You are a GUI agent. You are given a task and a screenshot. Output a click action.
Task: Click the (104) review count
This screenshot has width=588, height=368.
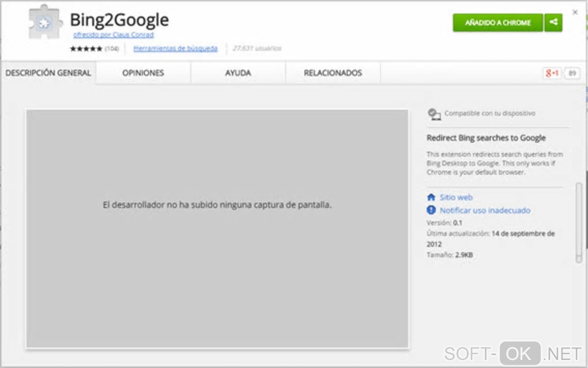click(x=112, y=49)
